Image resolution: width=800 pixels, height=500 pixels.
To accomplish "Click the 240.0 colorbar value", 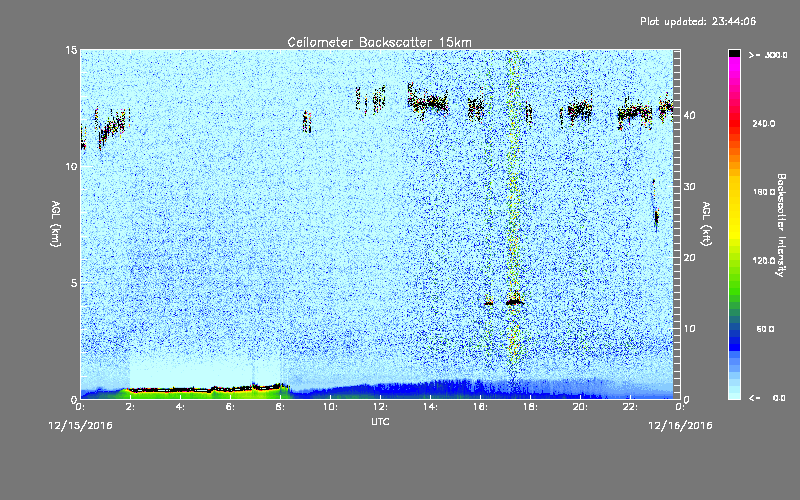I will [763, 124].
